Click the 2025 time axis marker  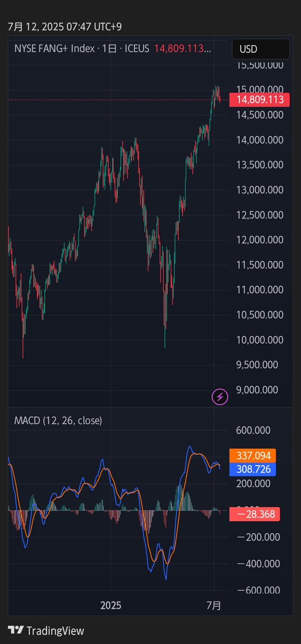pos(111,606)
